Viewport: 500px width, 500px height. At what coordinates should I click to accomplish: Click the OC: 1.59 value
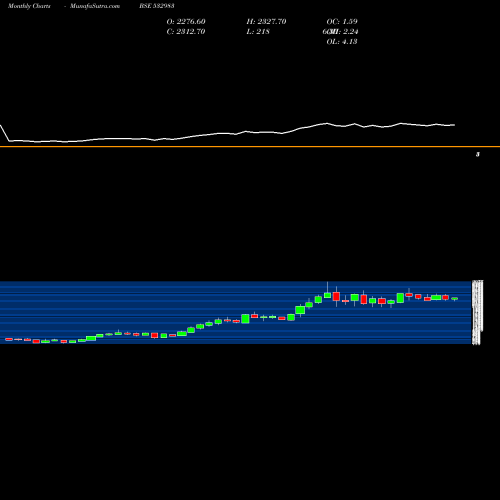pos(342,22)
